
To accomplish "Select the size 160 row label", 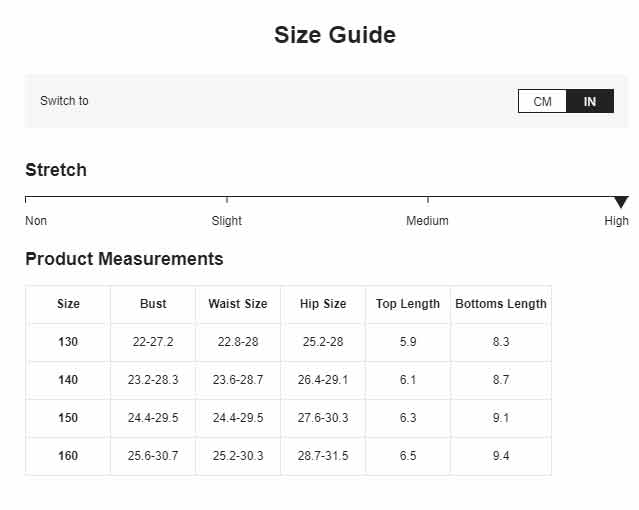I will point(68,455).
